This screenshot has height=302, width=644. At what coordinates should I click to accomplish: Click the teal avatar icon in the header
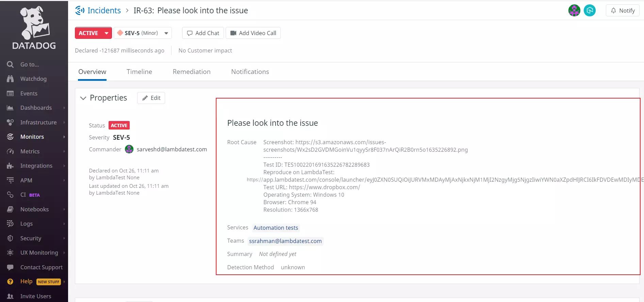[590, 11]
